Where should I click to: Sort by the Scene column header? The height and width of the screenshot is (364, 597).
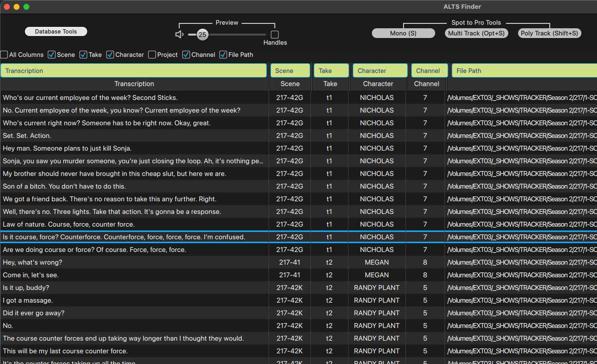coord(290,84)
